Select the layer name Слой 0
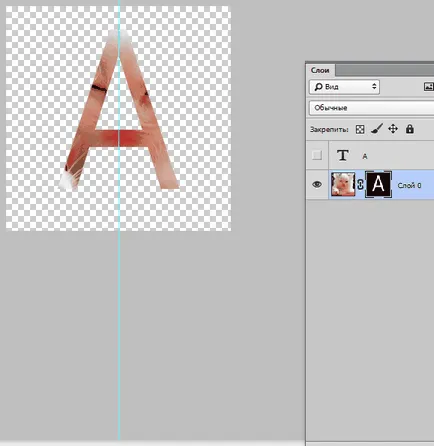The image size is (434, 446). tap(409, 185)
